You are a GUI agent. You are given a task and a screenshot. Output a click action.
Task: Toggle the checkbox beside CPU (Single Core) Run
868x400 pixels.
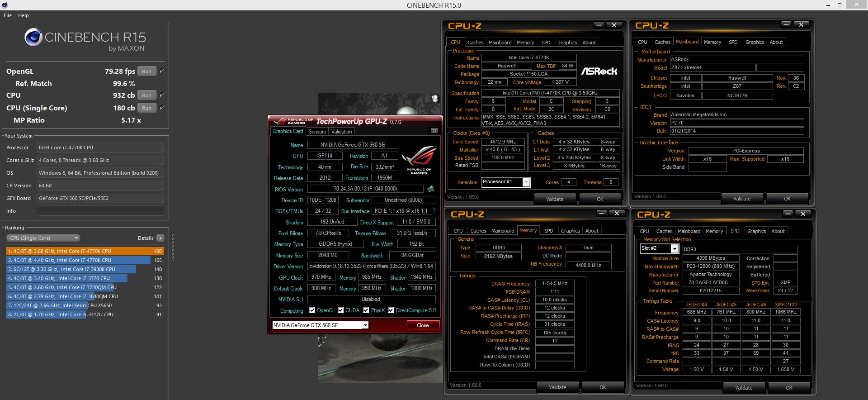162,108
